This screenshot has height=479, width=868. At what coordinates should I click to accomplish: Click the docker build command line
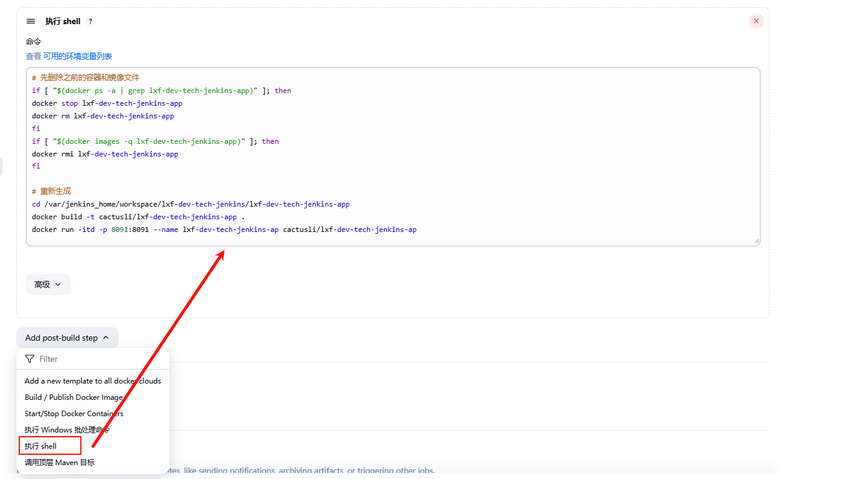pos(138,217)
